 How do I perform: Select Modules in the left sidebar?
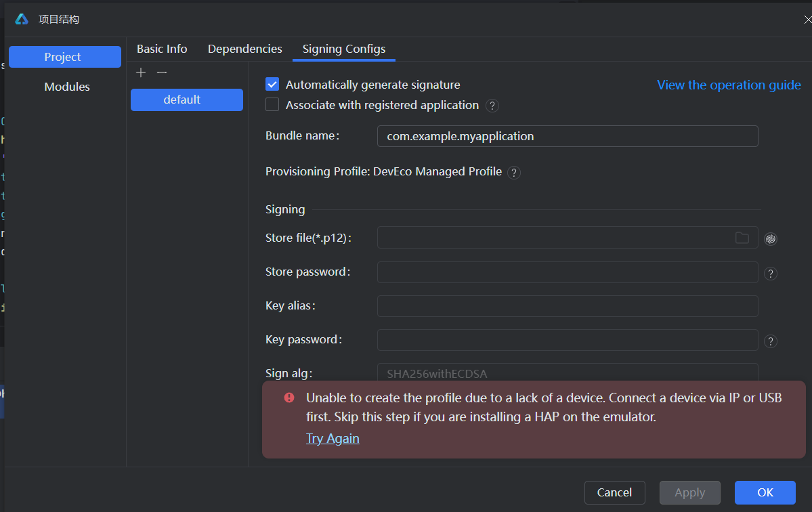coord(66,87)
